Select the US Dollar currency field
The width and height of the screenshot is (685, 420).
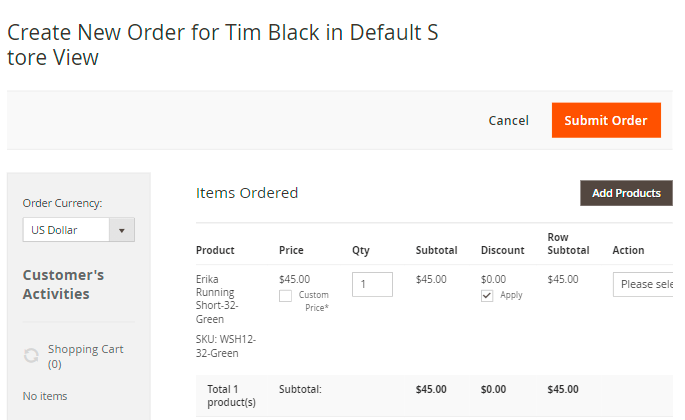pos(79,230)
